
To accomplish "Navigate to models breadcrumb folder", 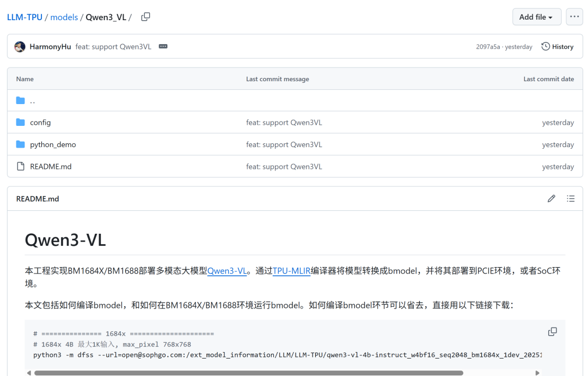I will coord(64,17).
